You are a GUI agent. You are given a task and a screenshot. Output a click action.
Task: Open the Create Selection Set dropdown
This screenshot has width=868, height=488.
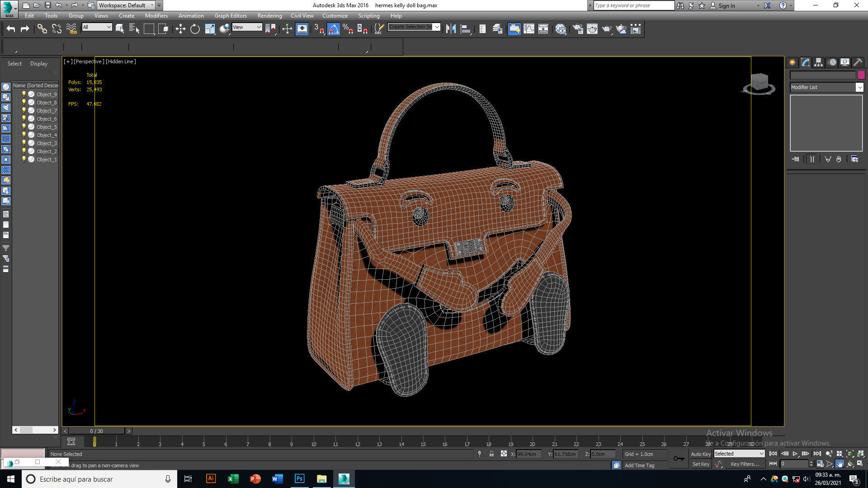tap(414, 27)
